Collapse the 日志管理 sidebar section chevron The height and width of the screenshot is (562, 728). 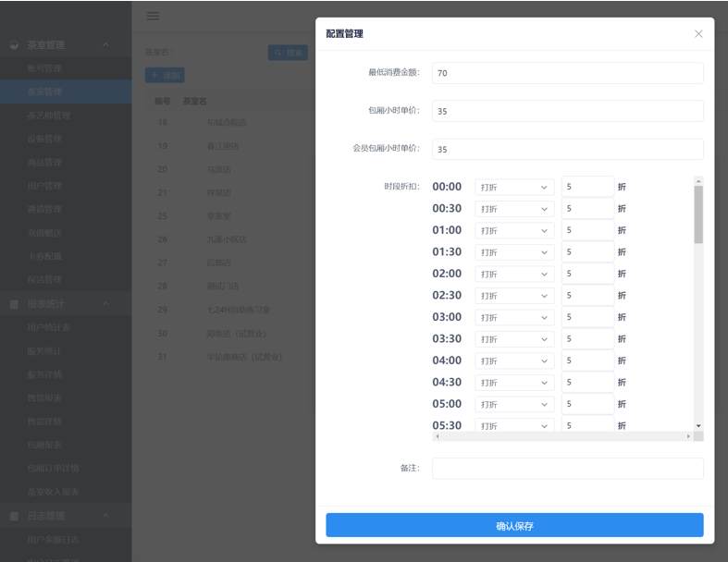coord(105,516)
